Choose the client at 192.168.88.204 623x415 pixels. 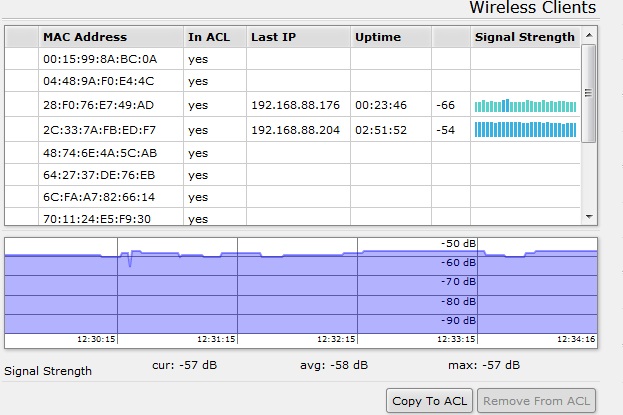pos(295,130)
